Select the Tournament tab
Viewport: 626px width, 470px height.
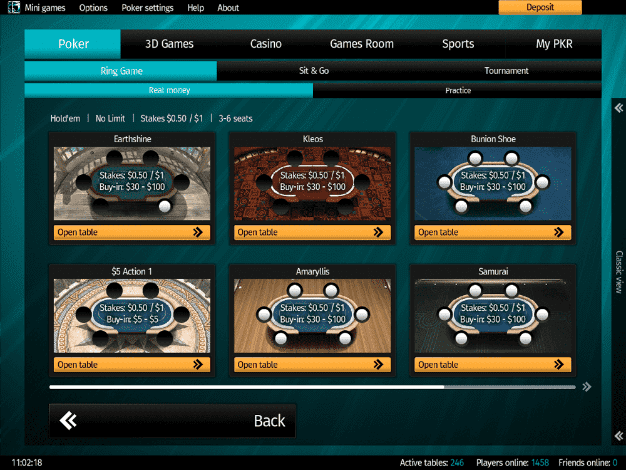pyautogui.click(x=506, y=71)
